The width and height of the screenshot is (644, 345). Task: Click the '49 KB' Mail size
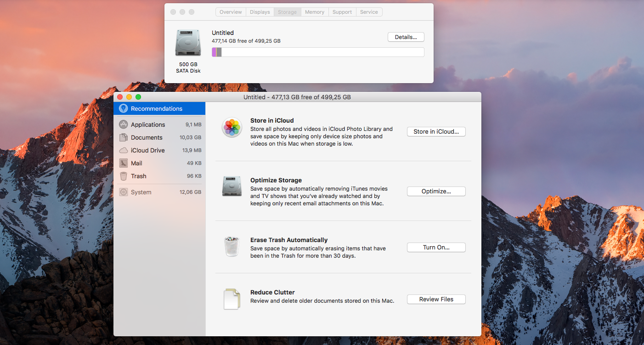point(194,163)
